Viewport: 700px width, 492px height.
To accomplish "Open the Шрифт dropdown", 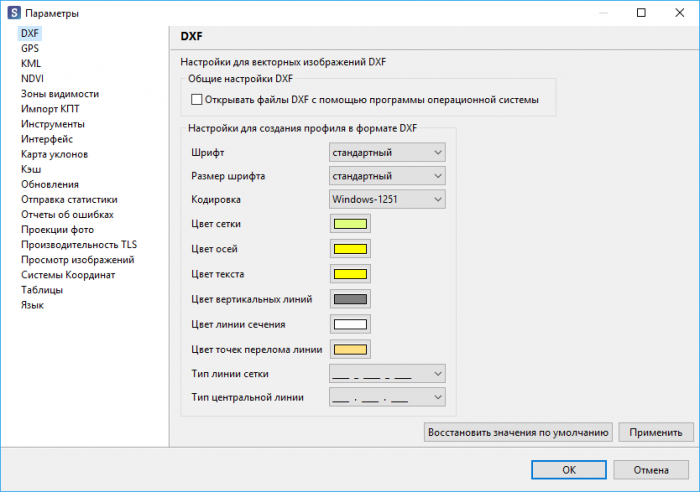I will (x=387, y=152).
